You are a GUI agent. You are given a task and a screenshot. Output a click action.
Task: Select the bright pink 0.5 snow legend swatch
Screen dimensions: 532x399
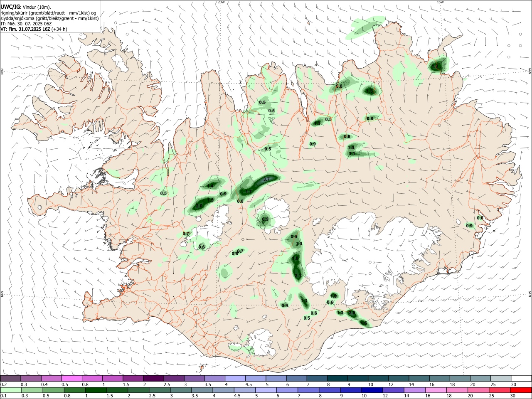(x=72, y=379)
